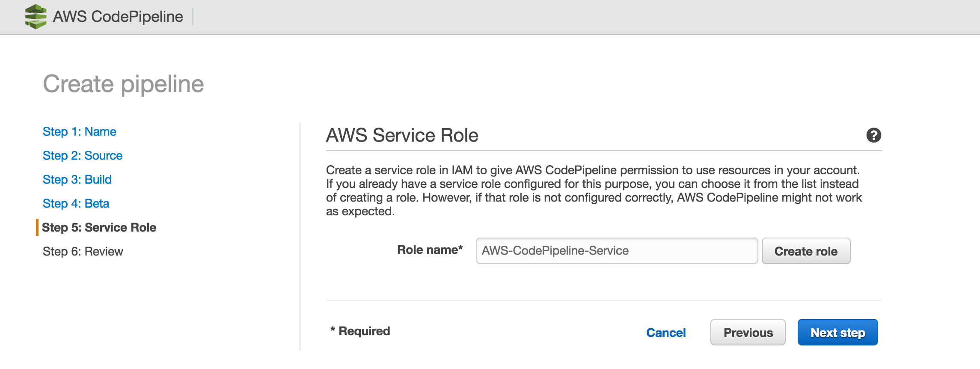Click the green pipeline stack icon in header
Image resolution: width=980 pixels, height=369 pixels.
click(36, 16)
